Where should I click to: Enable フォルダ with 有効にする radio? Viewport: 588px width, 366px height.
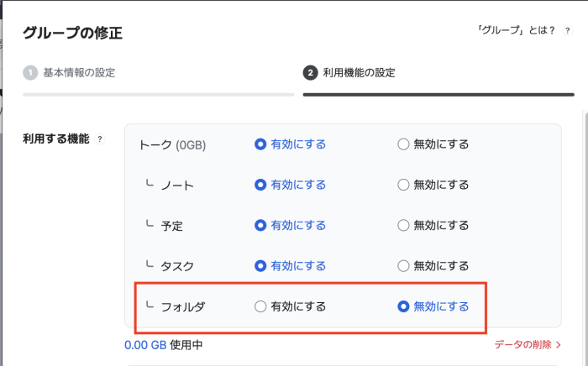tap(260, 306)
